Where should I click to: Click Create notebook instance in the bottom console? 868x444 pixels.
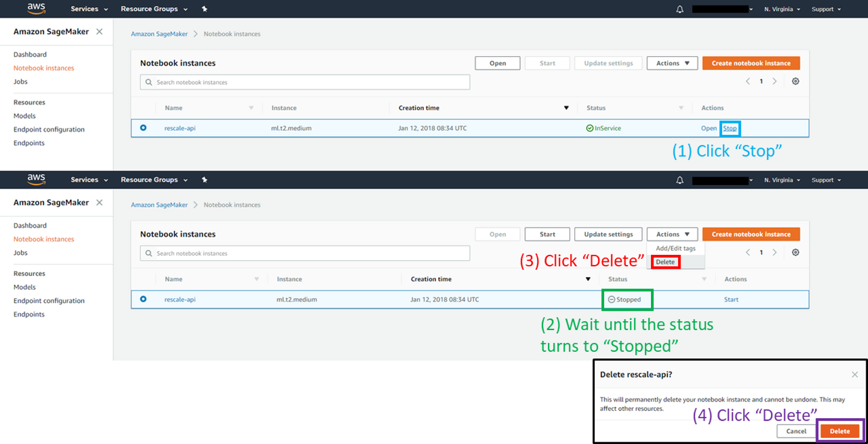pyautogui.click(x=751, y=234)
